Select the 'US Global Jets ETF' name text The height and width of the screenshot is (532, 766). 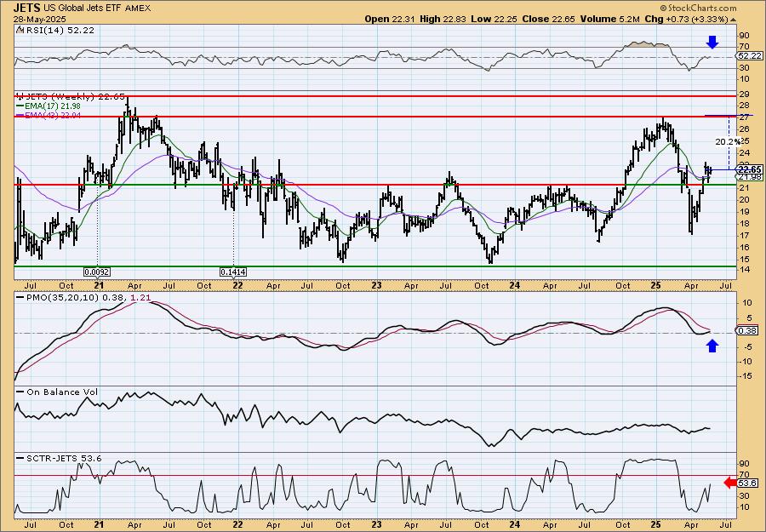pos(83,9)
